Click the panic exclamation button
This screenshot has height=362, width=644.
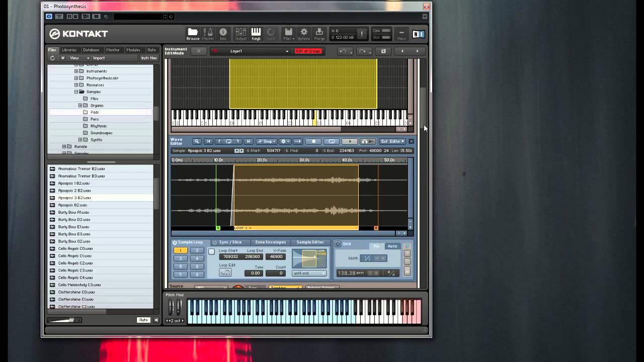coord(362,34)
